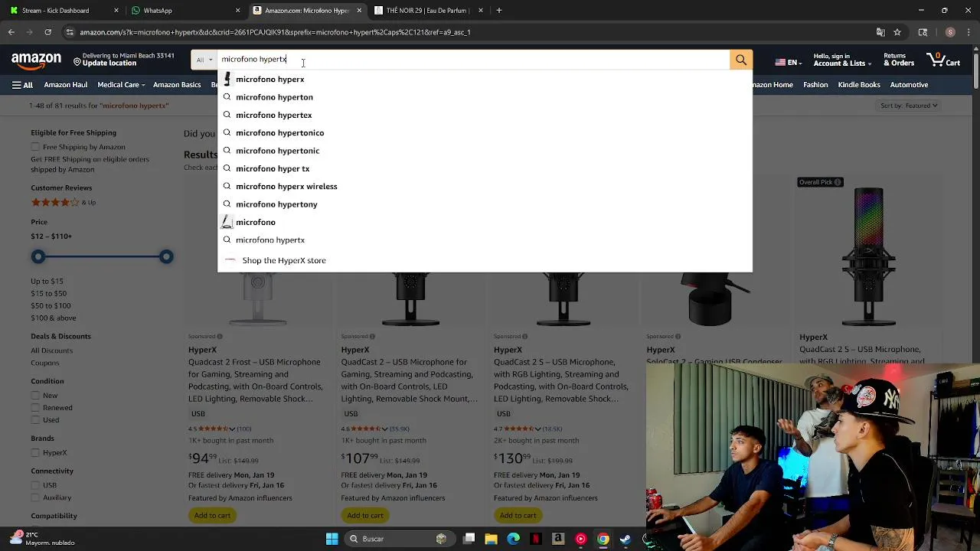Click the hamburger All menu icon
This screenshot has width=980, height=551.
tap(22, 85)
